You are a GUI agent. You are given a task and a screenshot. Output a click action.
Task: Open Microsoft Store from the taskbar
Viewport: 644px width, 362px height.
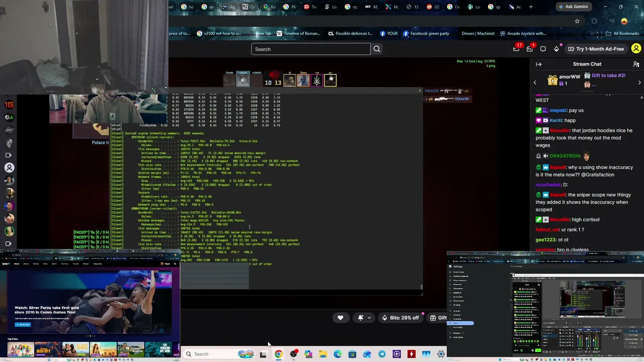(352, 354)
